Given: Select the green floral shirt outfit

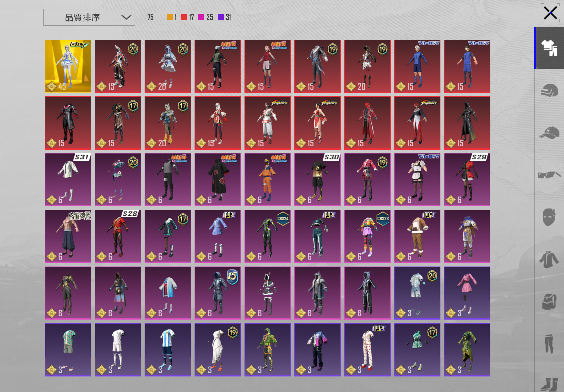Looking at the screenshot, I should pos(68,350).
